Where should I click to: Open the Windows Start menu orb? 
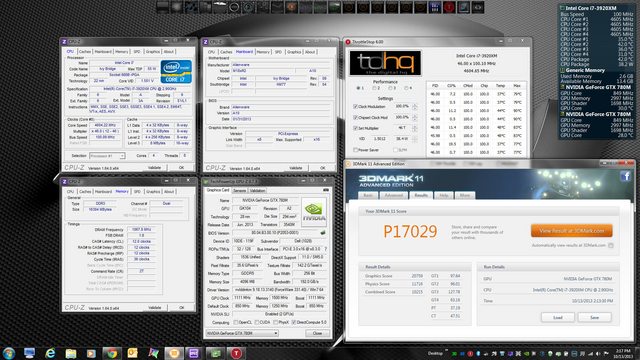pyautogui.click(x=9, y=353)
